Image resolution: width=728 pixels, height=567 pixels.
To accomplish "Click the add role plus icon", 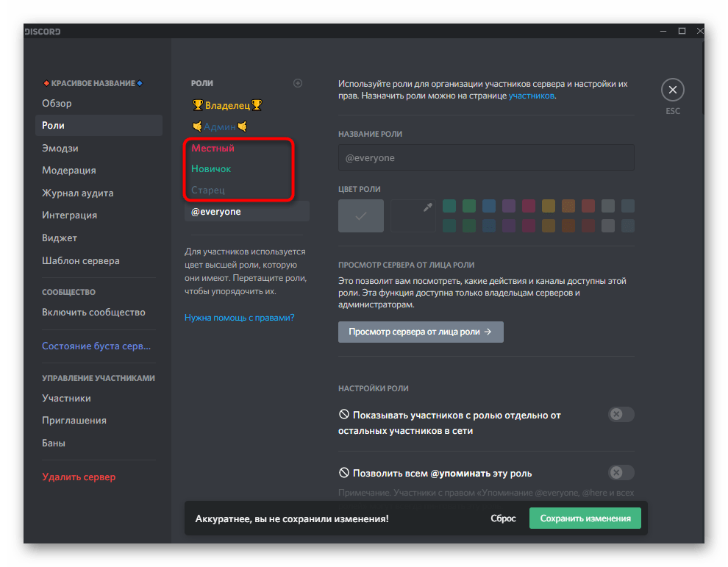I will click(298, 83).
